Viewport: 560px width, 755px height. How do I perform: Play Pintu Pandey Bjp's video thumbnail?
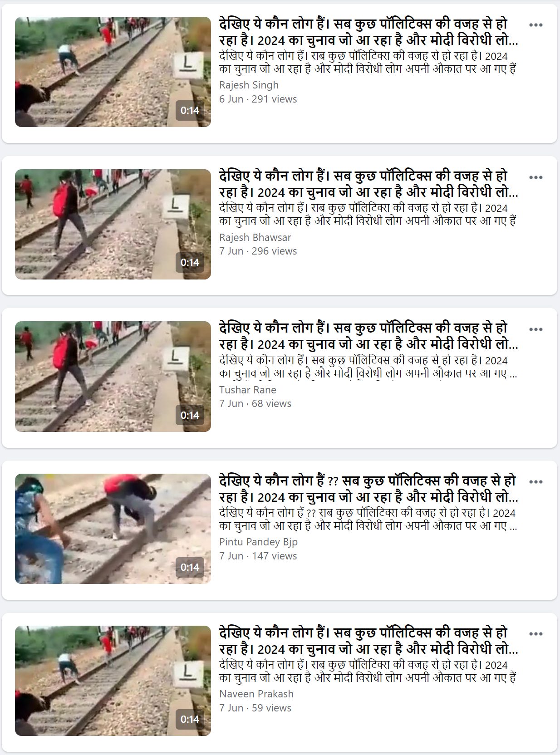tap(113, 529)
